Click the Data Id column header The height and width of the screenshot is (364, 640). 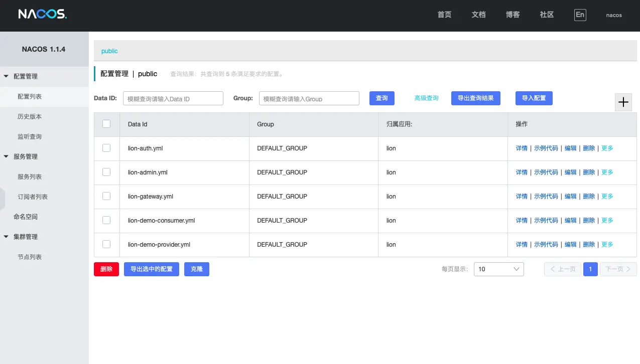pyautogui.click(x=184, y=124)
